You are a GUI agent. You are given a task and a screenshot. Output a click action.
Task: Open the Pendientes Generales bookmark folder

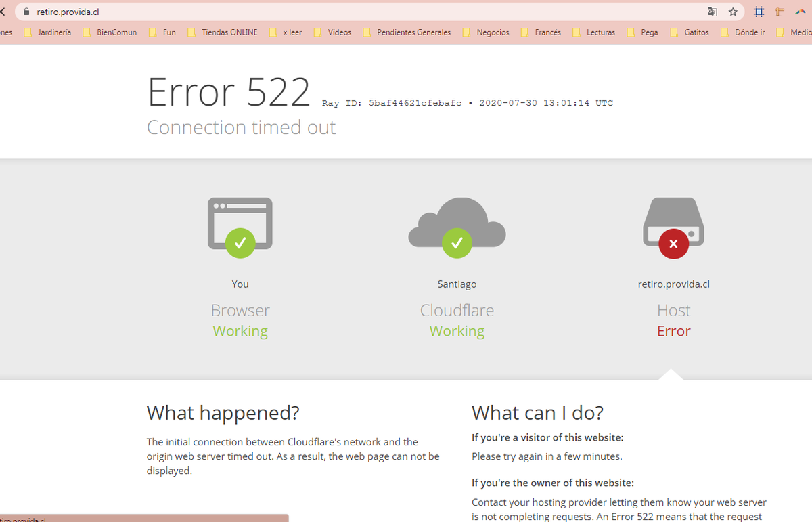pyautogui.click(x=407, y=32)
